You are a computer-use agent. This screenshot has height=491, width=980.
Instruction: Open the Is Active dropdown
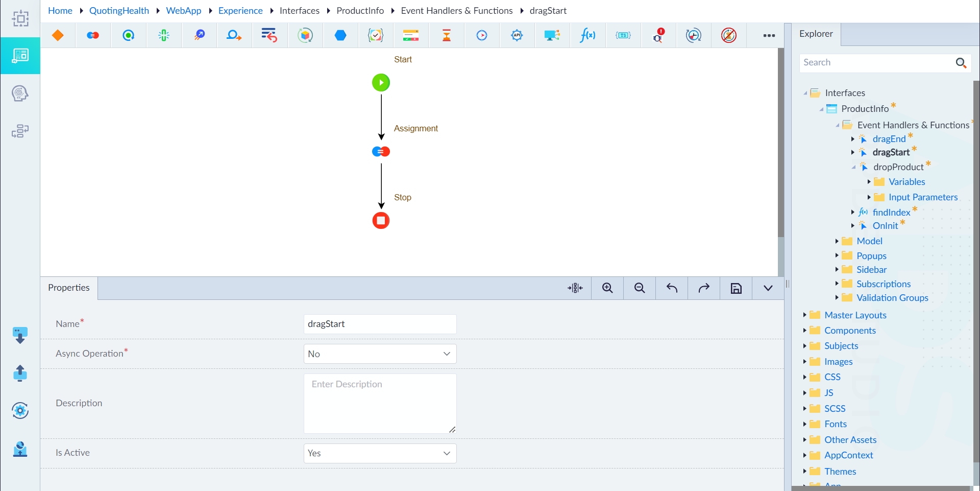click(x=380, y=453)
